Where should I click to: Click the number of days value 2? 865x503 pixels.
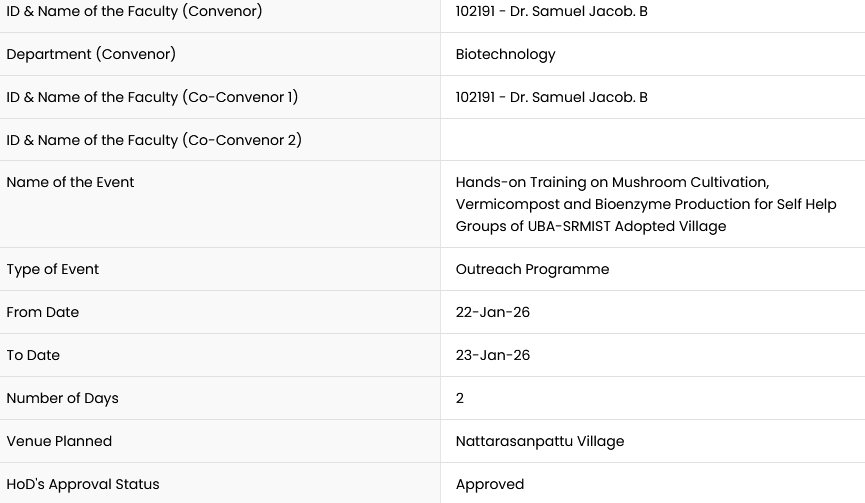(x=460, y=398)
